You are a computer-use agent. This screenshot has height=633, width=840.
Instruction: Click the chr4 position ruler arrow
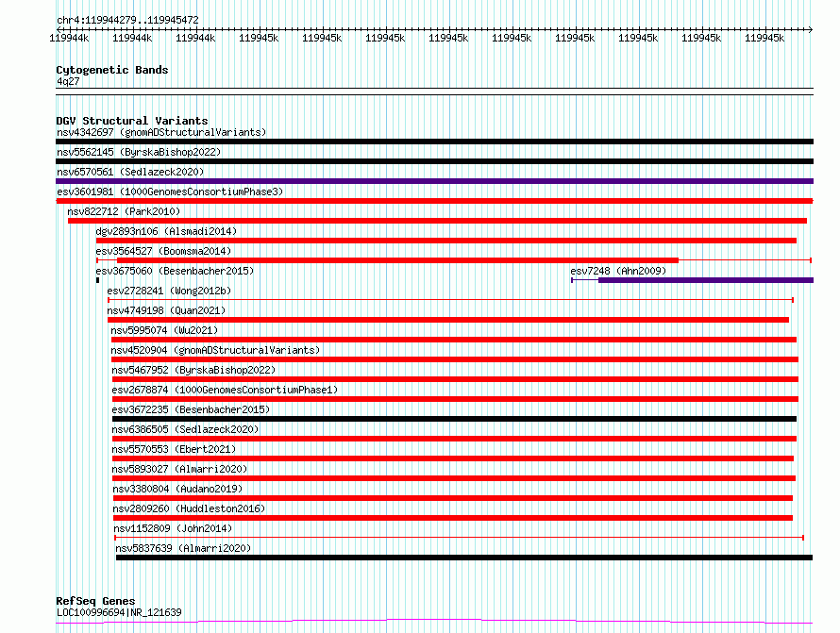pos(434,29)
